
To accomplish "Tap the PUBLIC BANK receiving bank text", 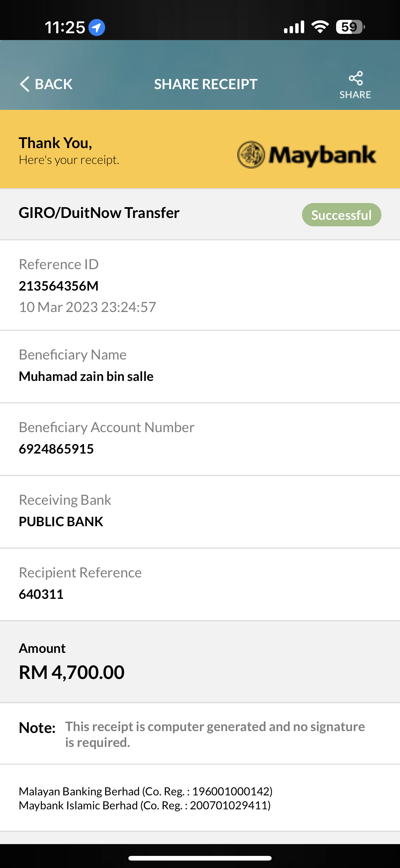I will tap(61, 521).
